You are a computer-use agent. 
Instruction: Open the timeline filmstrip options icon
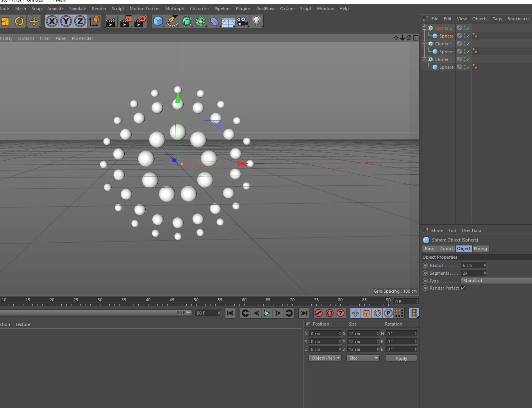pyautogui.click(x=414, y=313)
